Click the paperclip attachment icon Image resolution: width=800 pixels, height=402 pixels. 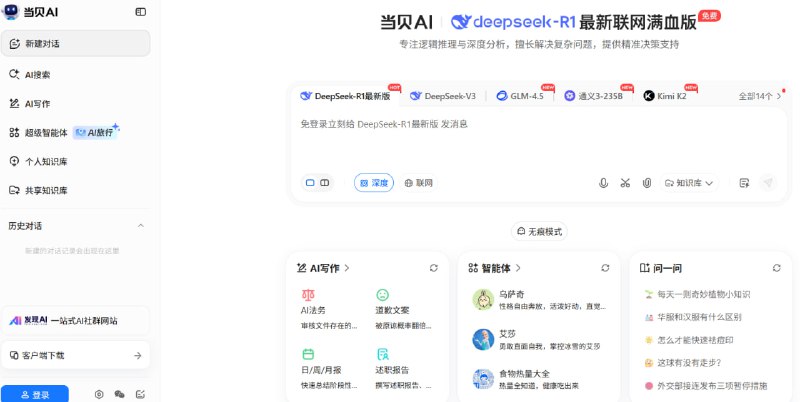coord(646,183)
